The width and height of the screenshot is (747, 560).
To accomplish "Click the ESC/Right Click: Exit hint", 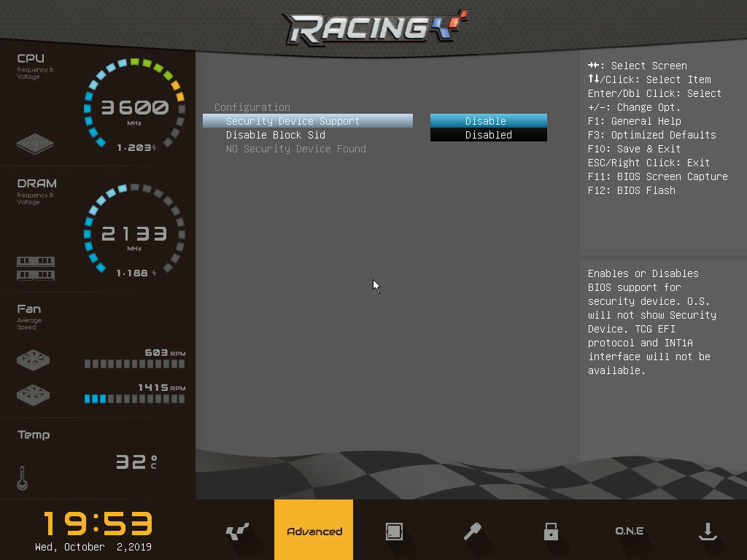I will tap(649, 163).
